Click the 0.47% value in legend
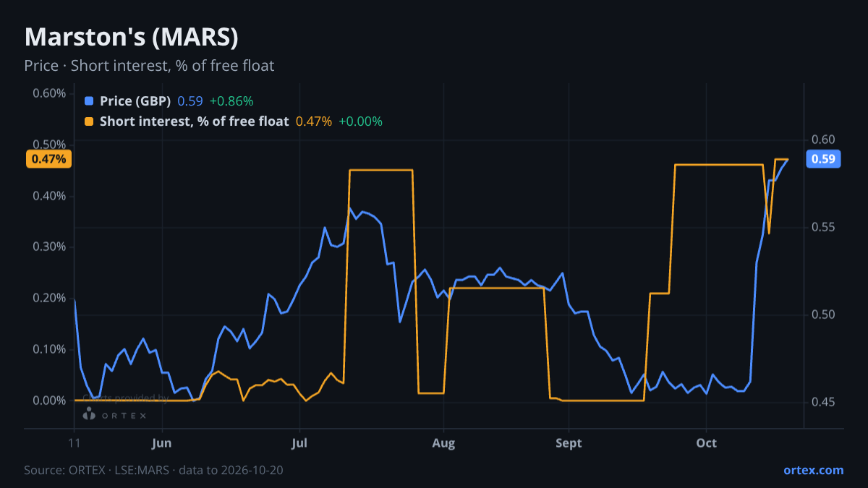Screen dimensions: 868x488 pyautogui.click(x=314, y=121)
